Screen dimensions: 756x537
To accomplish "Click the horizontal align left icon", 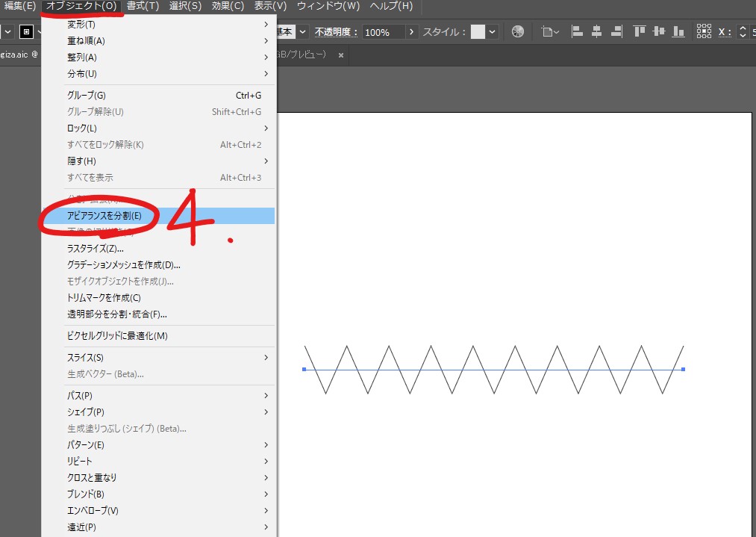I will [577, 32].
